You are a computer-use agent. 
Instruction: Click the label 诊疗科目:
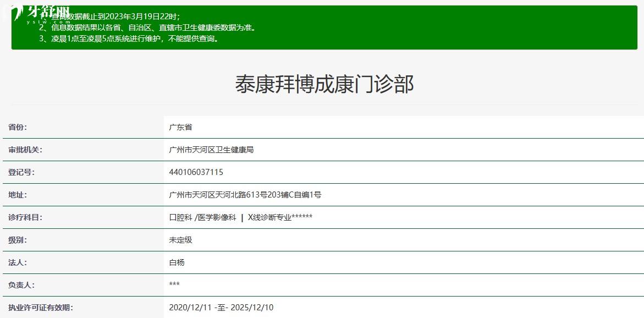(x=25, y=217)
